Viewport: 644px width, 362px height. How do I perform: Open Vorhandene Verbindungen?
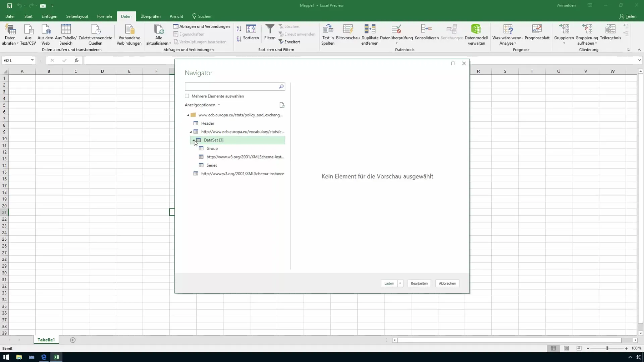(129, 35)
